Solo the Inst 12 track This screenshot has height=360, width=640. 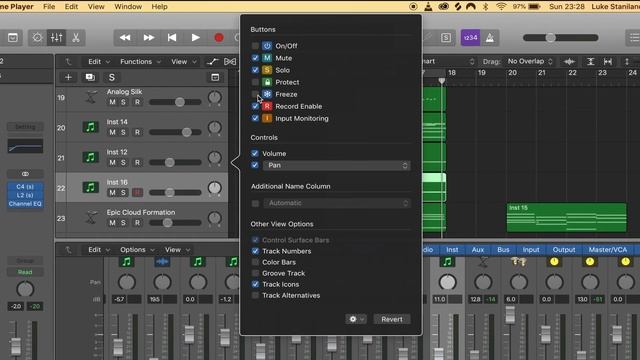(123, 162)
